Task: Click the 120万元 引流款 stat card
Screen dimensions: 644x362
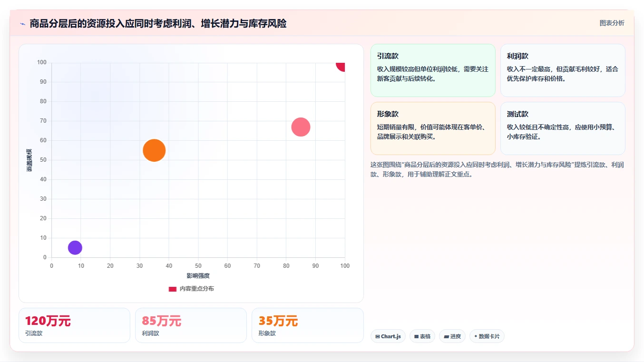Action: (x=74, y=325)
